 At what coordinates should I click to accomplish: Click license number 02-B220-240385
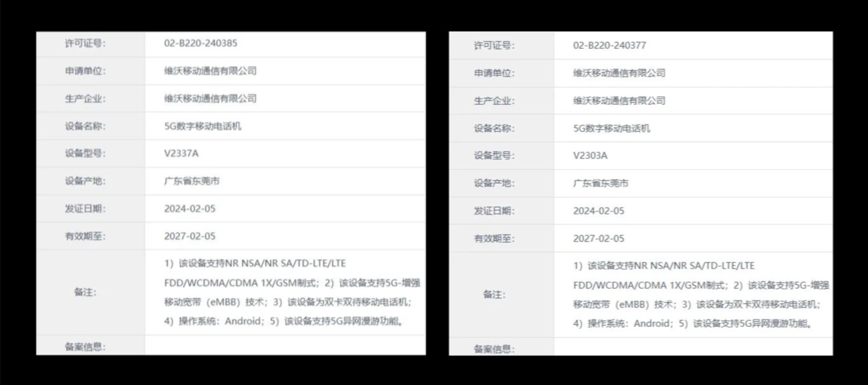(x=200, y=43)
